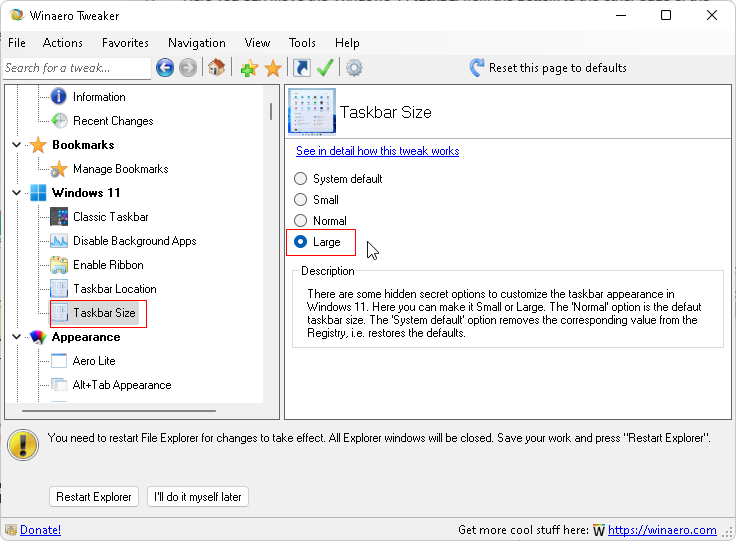Select the Taskbar Location tree item label

pos(115,289)
